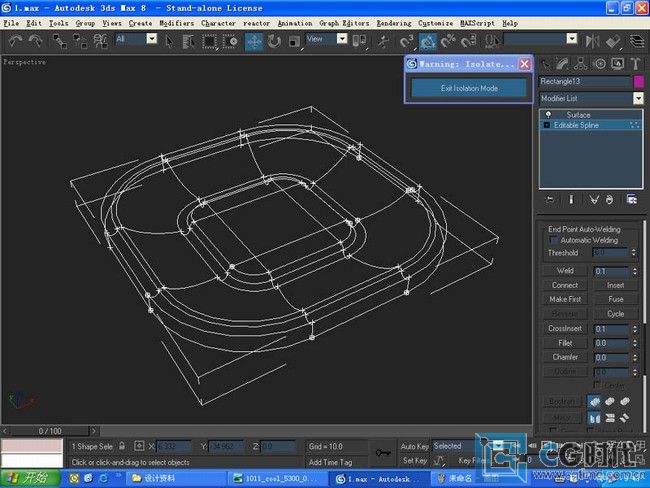The height and width of the screenshot is (488, 650).
Task: Click the Unlink Selection tool
Action: 80,41
